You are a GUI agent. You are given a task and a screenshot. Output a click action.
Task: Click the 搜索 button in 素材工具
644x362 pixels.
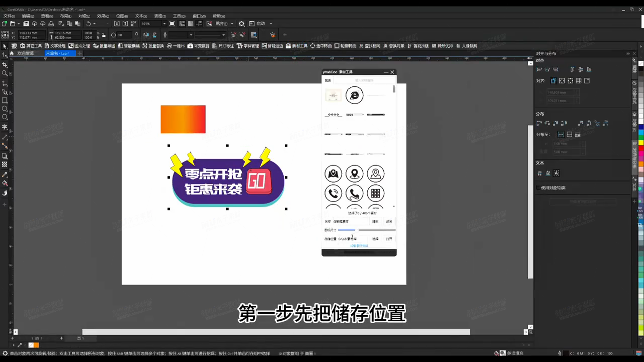(328, 80)
